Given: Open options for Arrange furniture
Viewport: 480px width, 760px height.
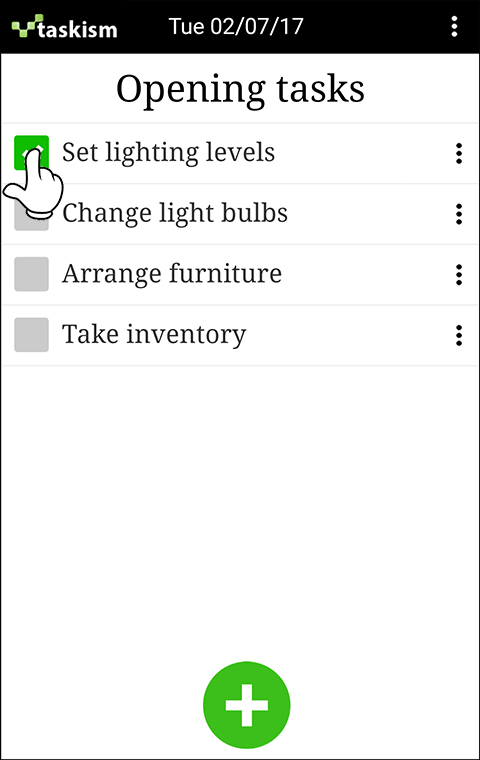Looking at the screenshot, I should (459, 275).
